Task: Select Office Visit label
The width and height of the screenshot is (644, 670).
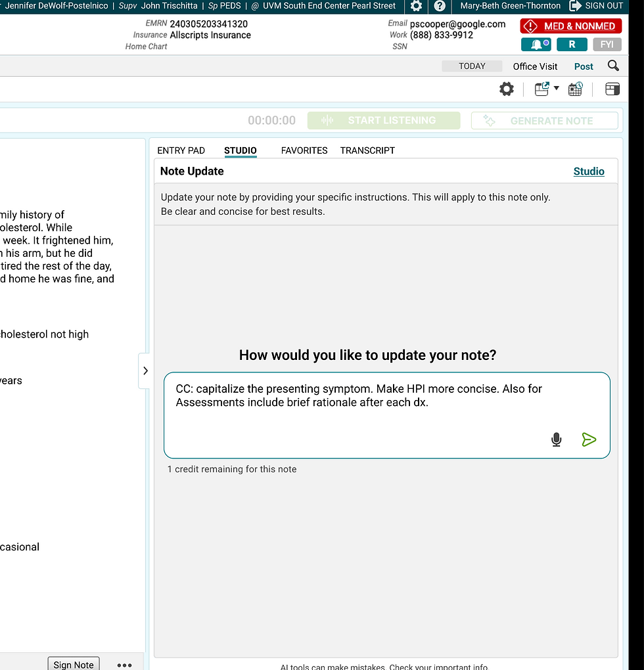Action: 535,66
